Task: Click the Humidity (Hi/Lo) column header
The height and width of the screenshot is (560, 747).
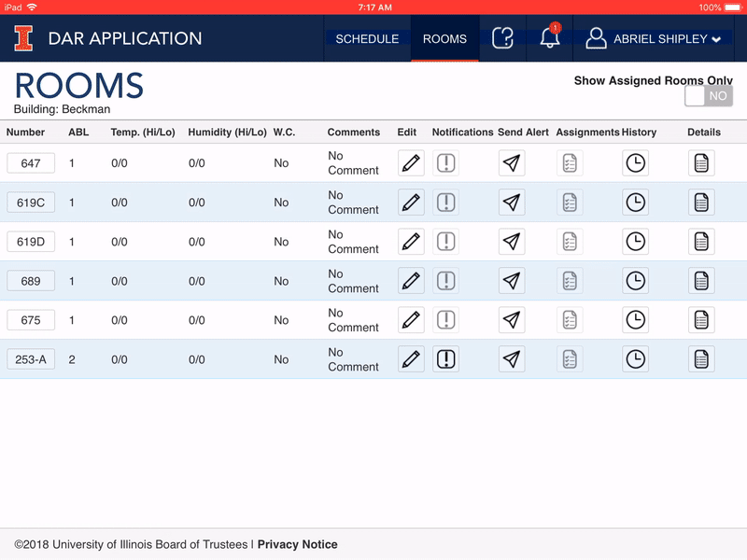Action: [227, 132]
